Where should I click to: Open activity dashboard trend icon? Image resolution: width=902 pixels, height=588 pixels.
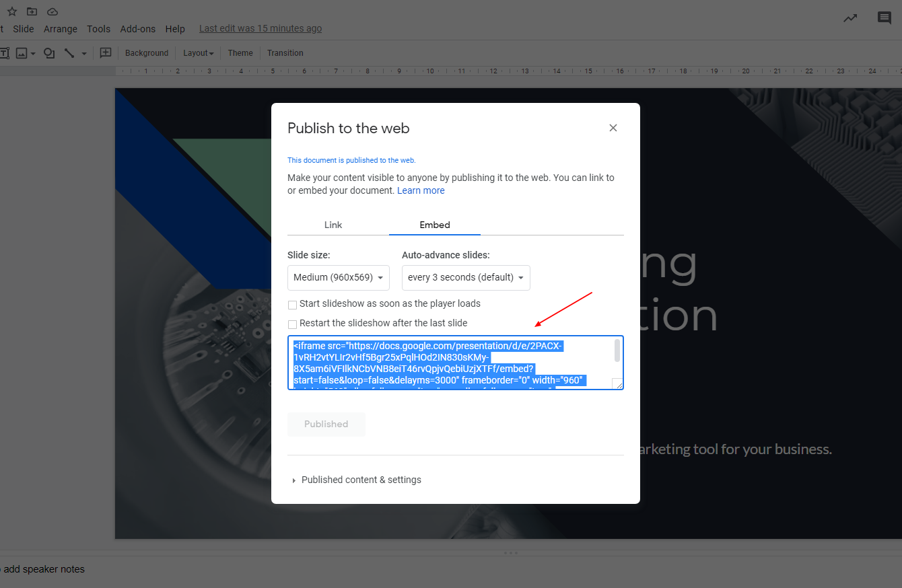(850, 18)
